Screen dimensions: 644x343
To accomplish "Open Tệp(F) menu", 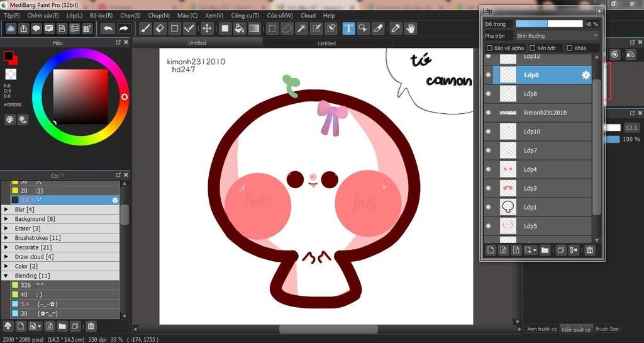I will click(x=12, y=15).
